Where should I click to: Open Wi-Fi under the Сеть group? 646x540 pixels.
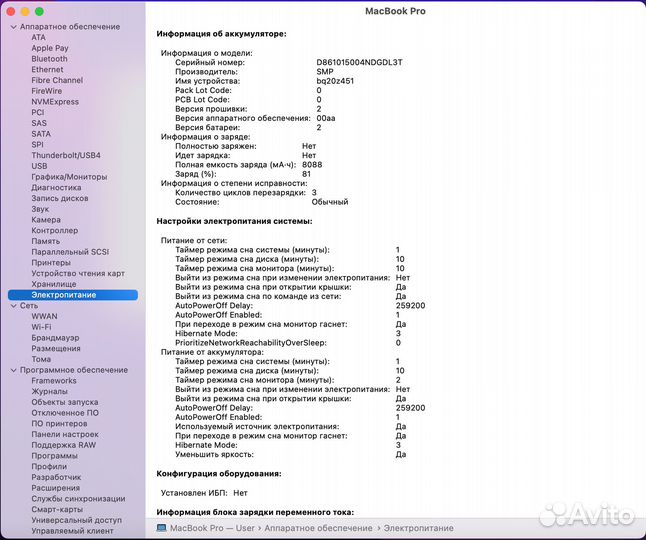point(41,327)
